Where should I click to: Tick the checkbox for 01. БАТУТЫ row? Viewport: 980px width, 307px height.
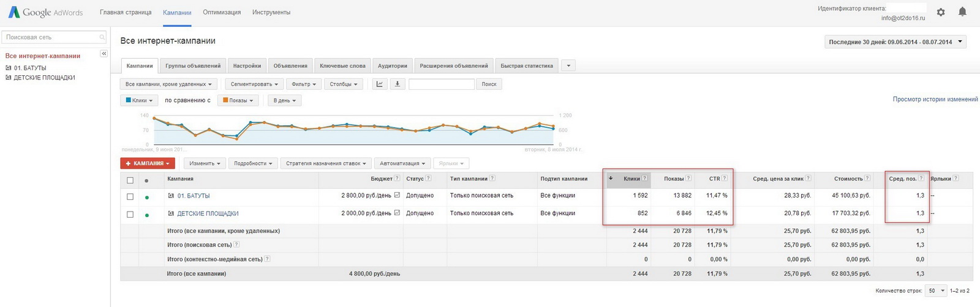[x=130, y=197]
